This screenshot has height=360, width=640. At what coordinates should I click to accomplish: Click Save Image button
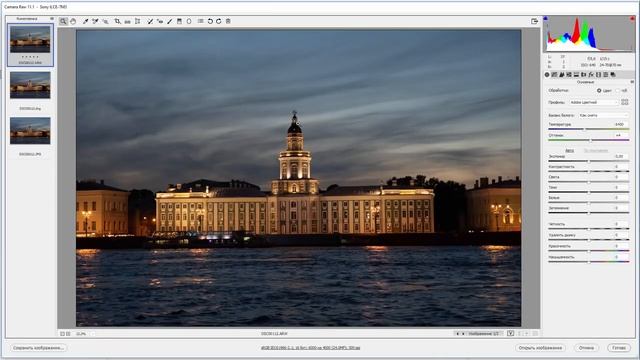point(38,348)
